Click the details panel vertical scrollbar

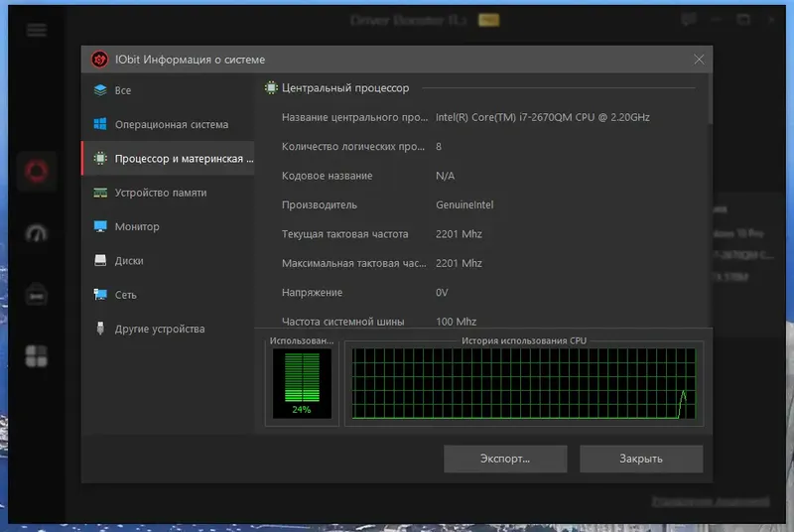pyautogui.click(x=710, y=99)
